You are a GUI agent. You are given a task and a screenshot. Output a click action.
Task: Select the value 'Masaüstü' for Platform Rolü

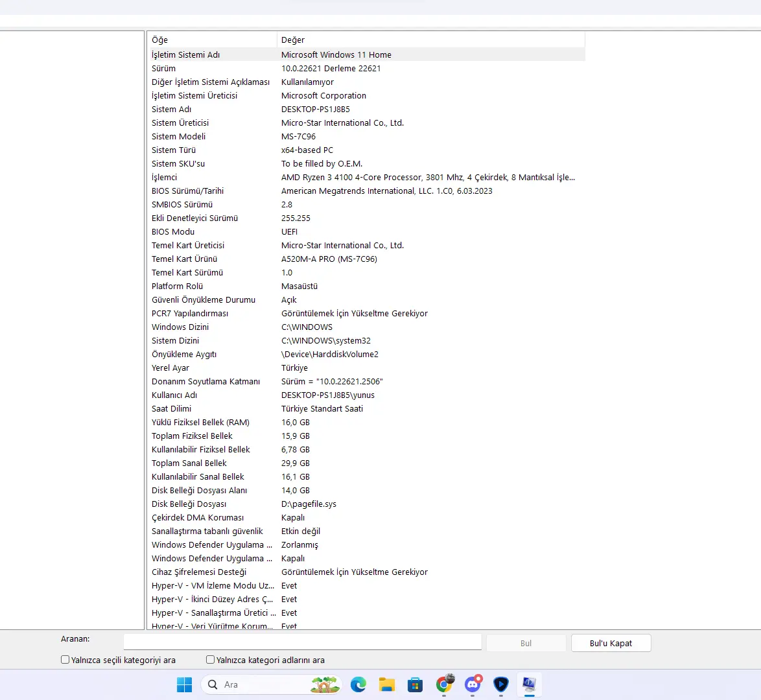(x=299, y=286)
